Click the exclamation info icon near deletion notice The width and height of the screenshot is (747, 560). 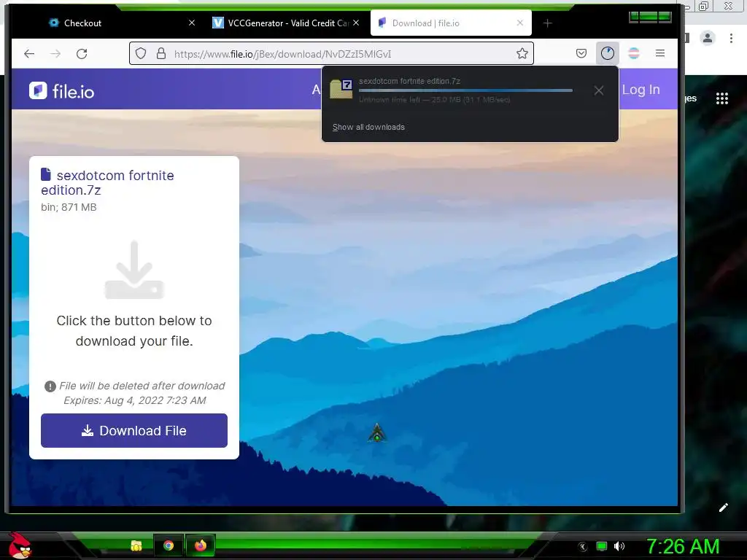(50, 386)
